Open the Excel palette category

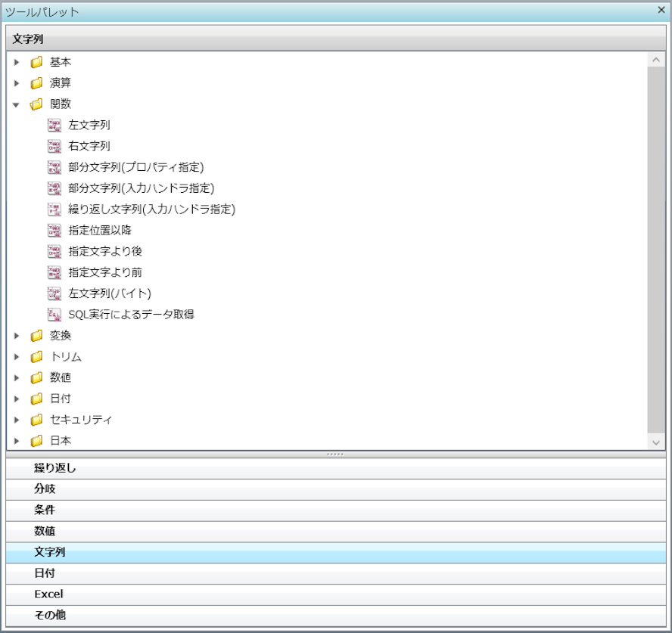coord(335,594)
